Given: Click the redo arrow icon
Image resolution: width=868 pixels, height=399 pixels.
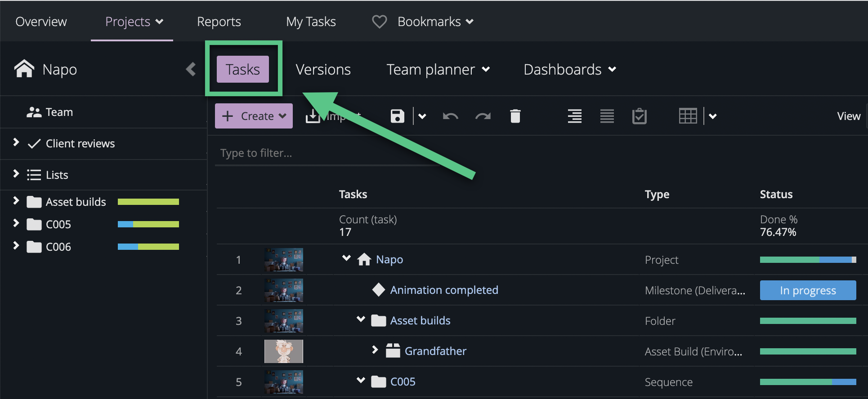Looking at the screenshot, I should [x=483, y=116].
